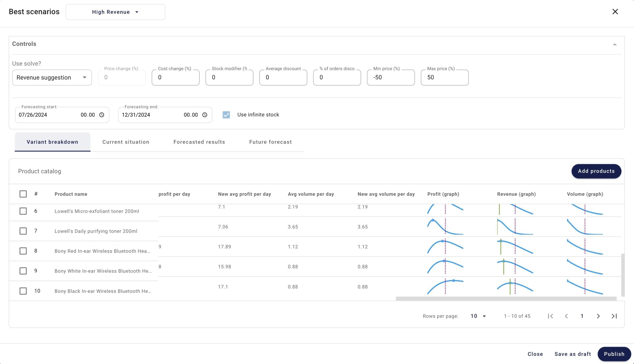Go to the previous page arrow
Viewport: 634px width, 364px height.
[566, 316]
